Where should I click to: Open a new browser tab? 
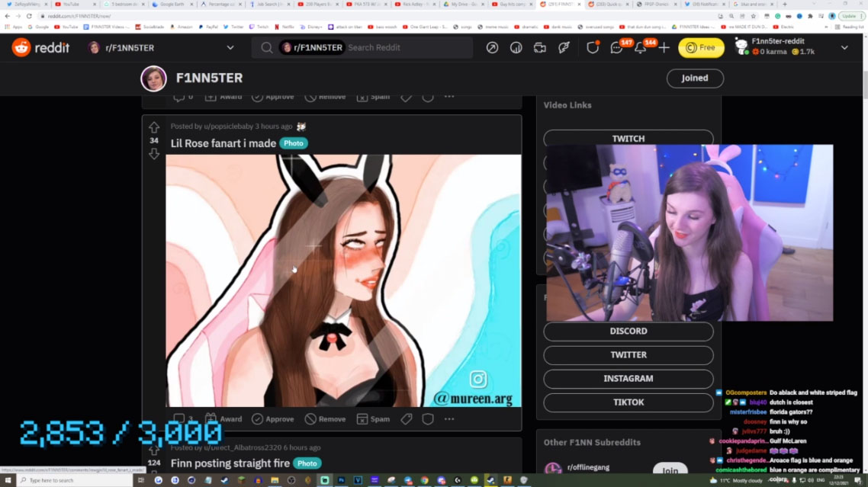(x=785, y=4)
